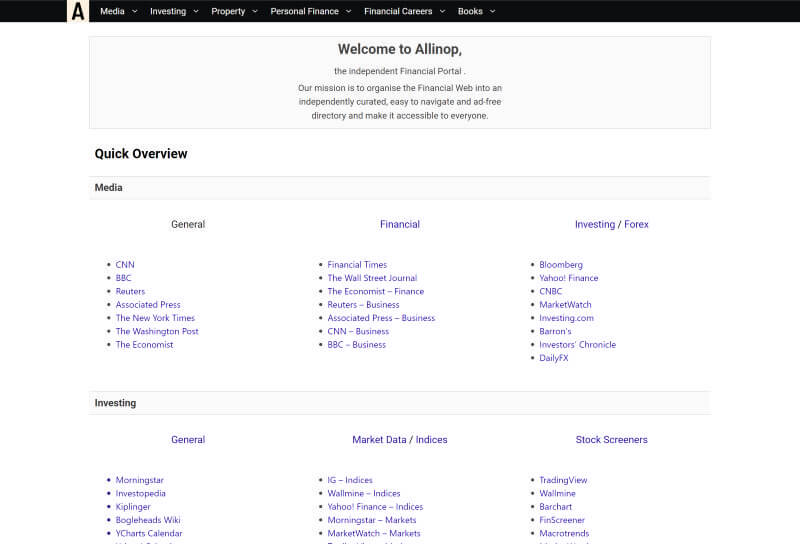
Task: Open The Economist – Finance link
Action: pos(376,291)
